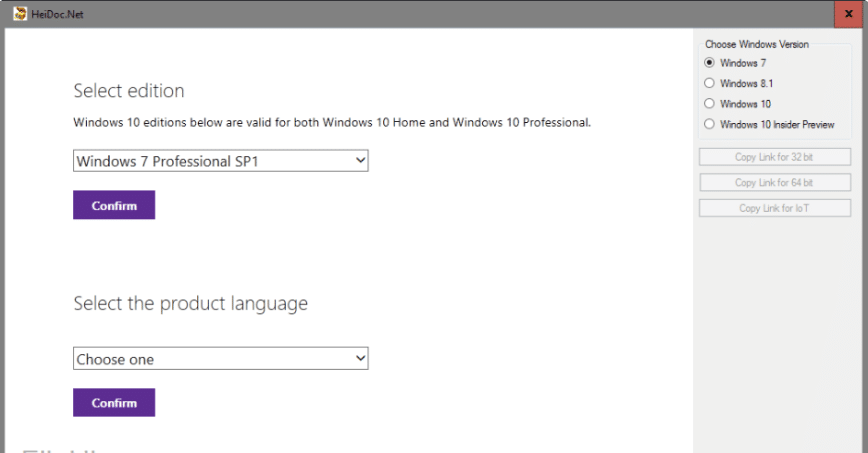Confirm the product language selection
868x453 pixels.
(114, 403)
